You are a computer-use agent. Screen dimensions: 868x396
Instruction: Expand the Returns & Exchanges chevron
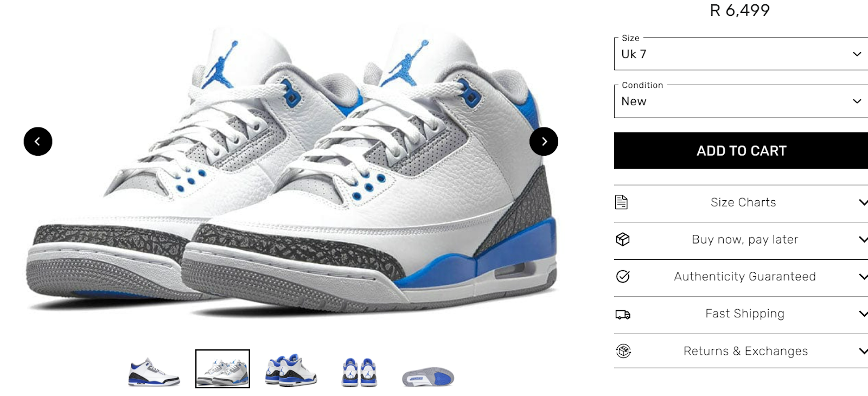(863, 351)
